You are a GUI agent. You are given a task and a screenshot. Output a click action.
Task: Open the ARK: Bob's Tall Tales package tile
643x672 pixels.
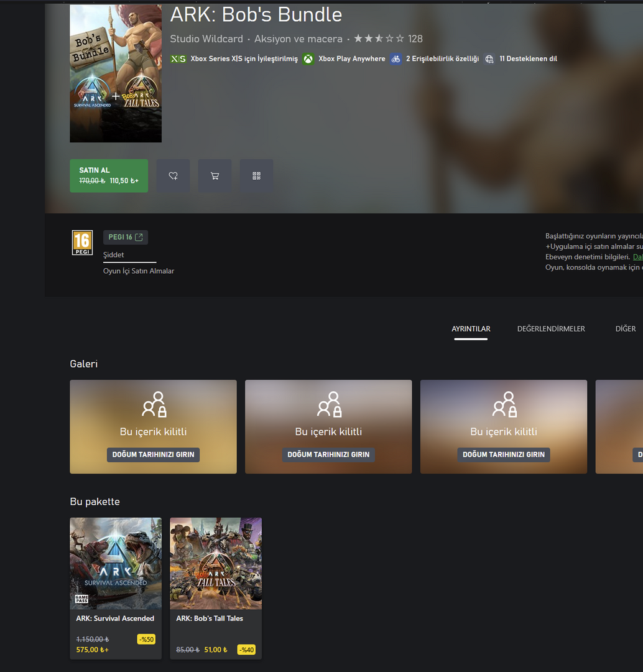click(216, 589)
